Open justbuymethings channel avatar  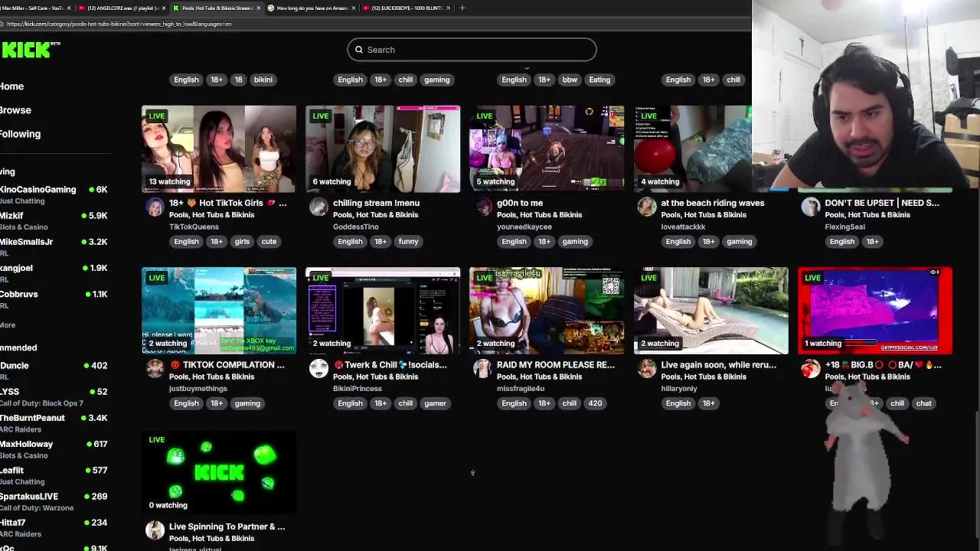pyautogui.click(x=155, y=369)
